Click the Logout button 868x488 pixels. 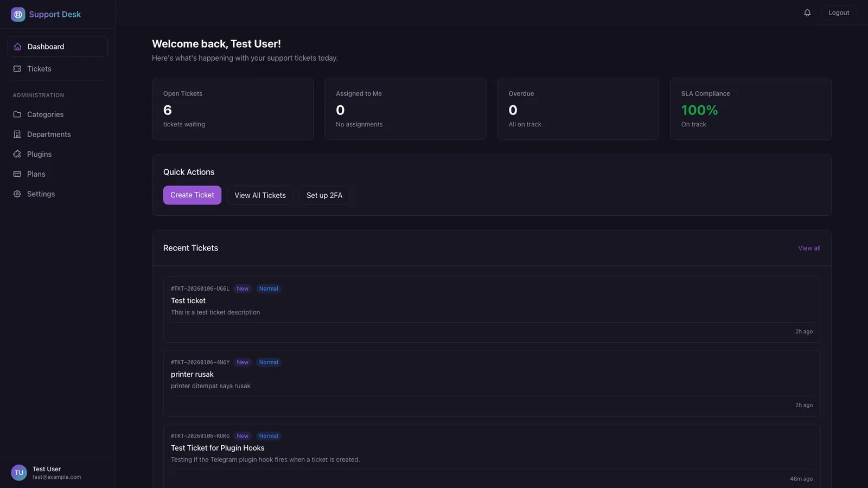tap(839, 12)
